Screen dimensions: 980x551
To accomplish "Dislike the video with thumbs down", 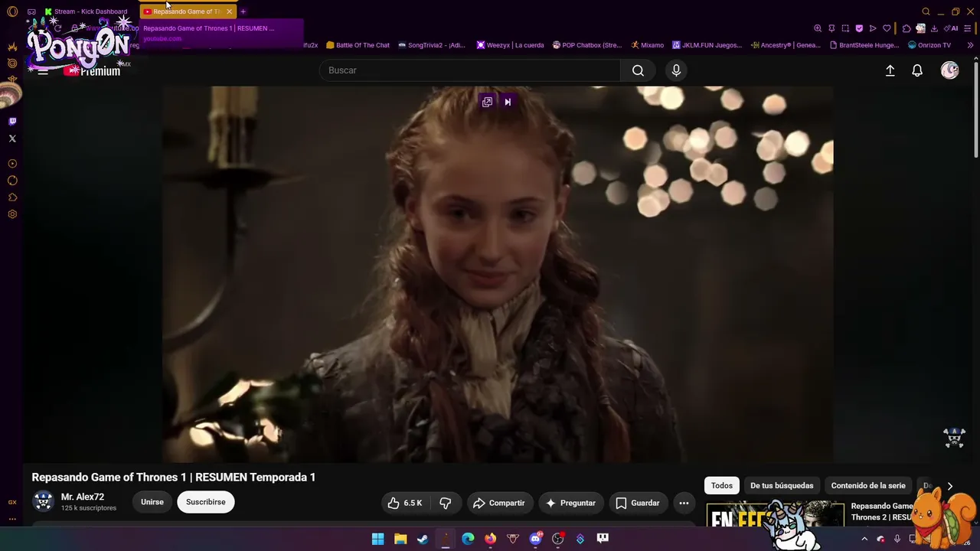I will tap(445, 503).
